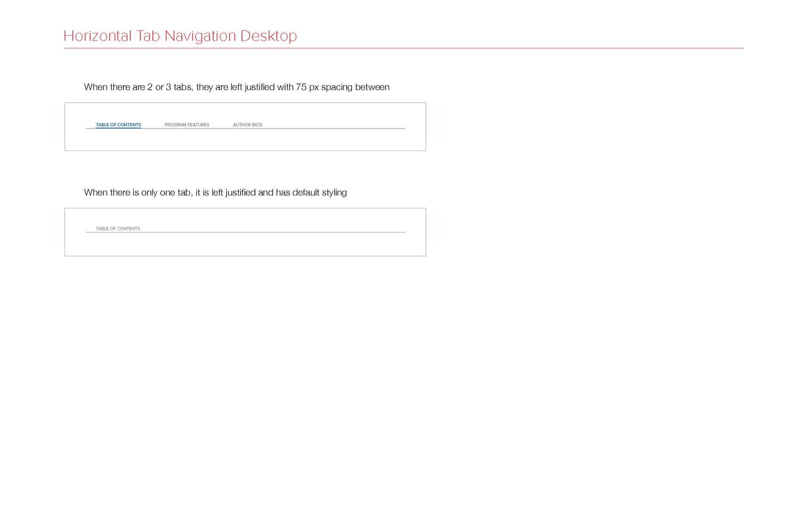Open the Author Bios tab

click(247, 125)
